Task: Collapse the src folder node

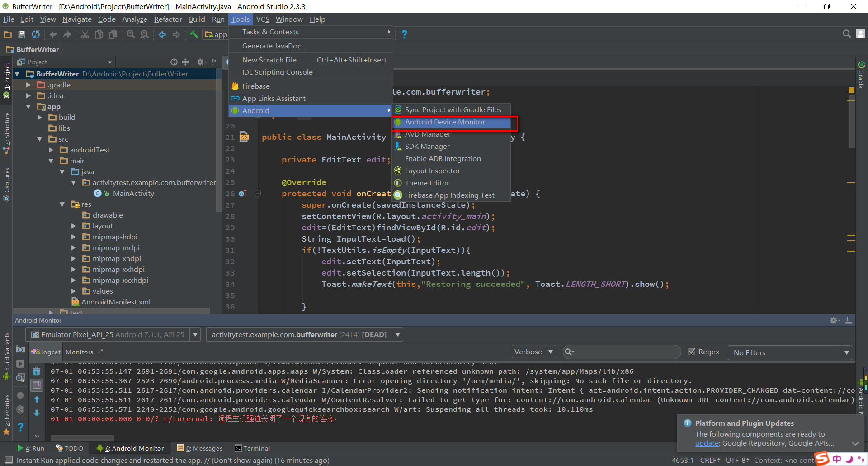Action: pyautogui.click(x=40, y=139)
